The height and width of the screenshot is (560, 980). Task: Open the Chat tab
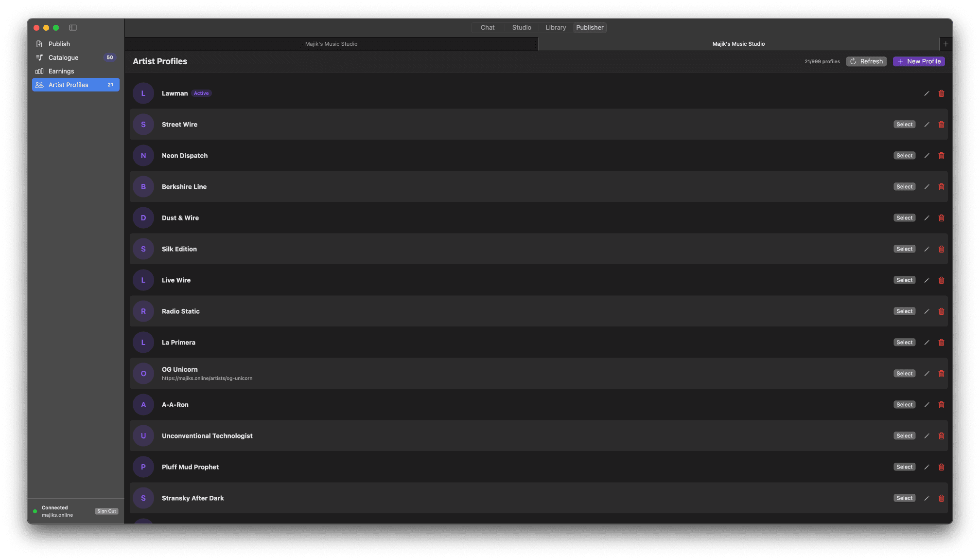point(488,28)
